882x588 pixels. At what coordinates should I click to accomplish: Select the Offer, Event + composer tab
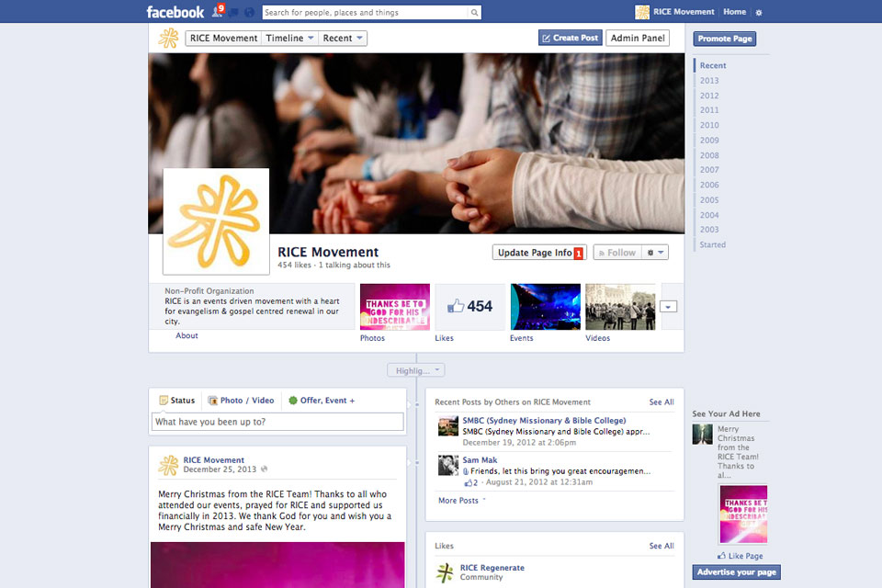click(322, 400)
